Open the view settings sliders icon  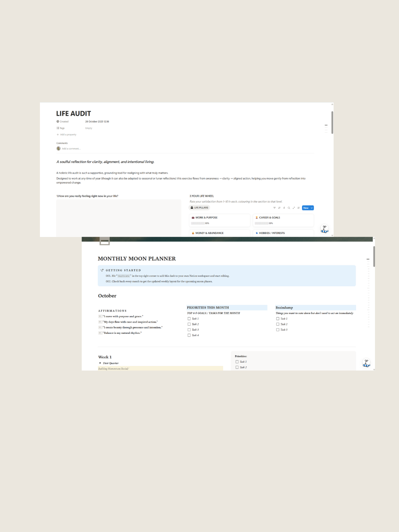299,208
